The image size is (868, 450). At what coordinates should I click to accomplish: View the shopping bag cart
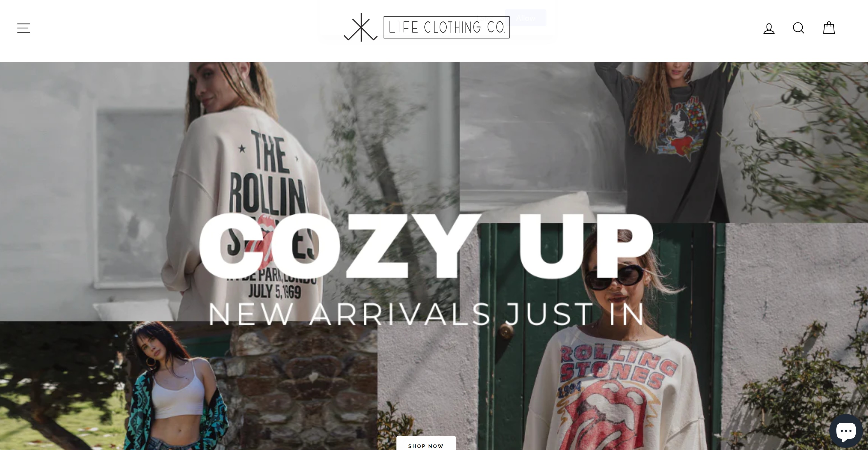pyautogui.click(x=828, y=28)
